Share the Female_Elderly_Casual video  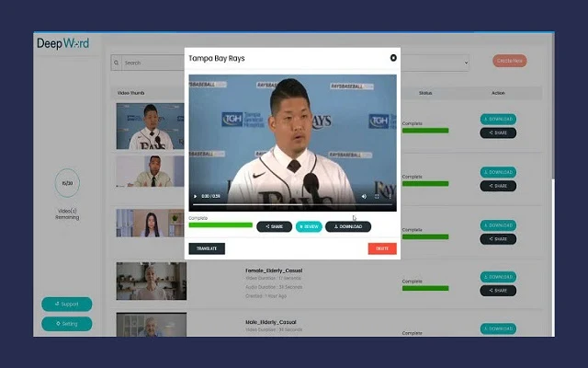[498, 291]
